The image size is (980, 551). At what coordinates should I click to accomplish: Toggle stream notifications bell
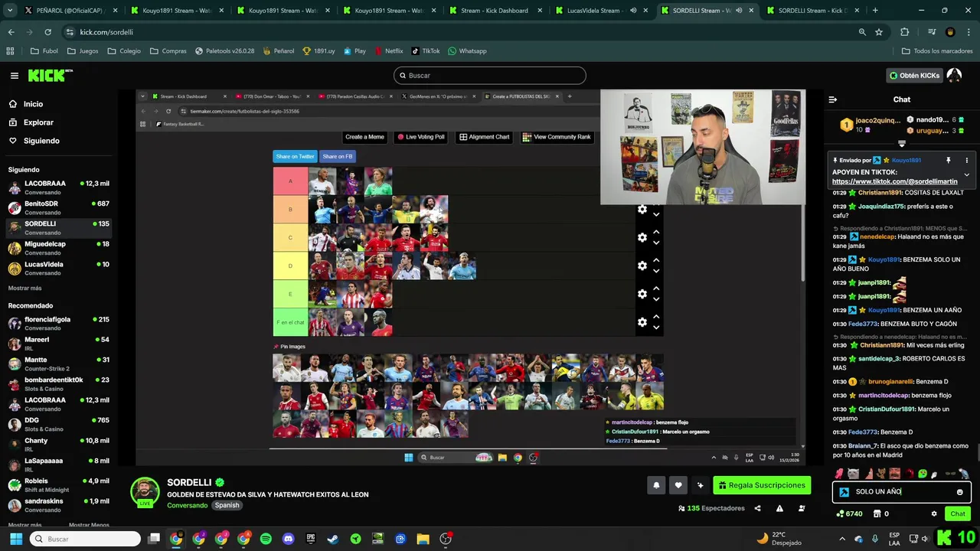(x=656, y=485)
